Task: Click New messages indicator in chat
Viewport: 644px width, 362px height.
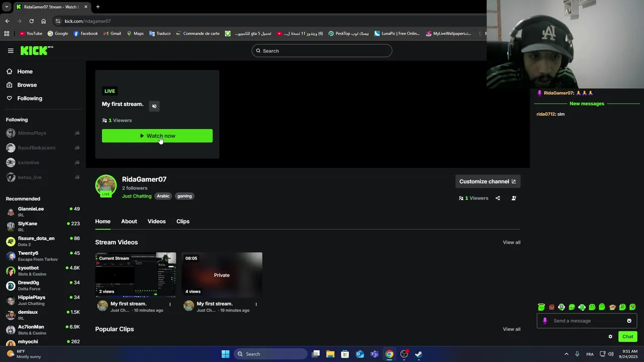Action: pyautogui.click(x=587, y=104)
